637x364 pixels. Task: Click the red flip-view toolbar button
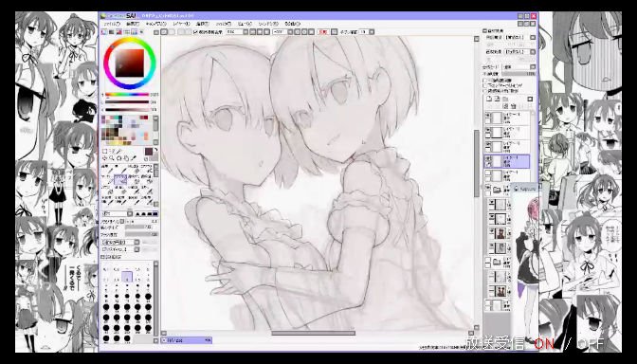point(322,31)
